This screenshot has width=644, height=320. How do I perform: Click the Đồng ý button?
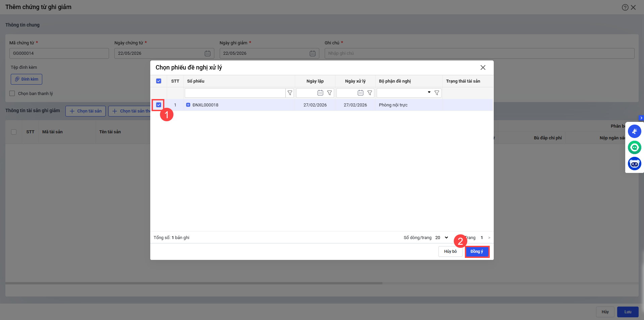[477, 252]
